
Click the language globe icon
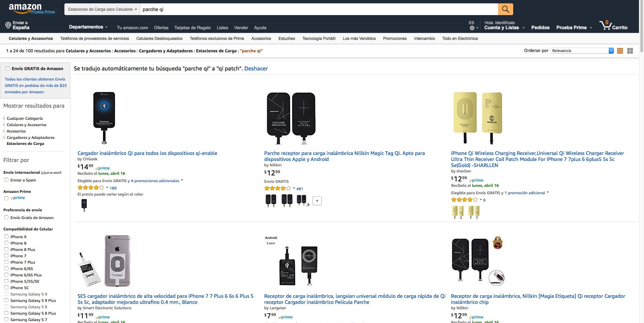[472, 28]
